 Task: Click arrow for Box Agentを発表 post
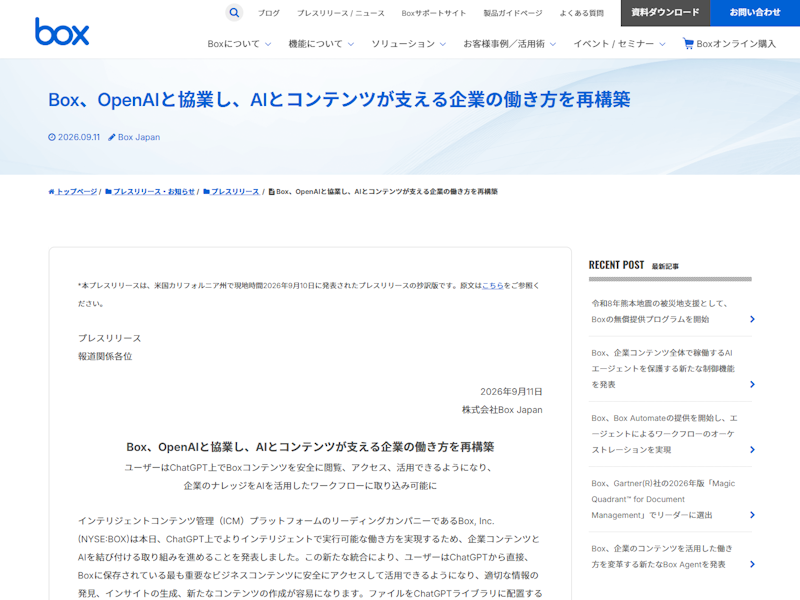click(752, 564)
